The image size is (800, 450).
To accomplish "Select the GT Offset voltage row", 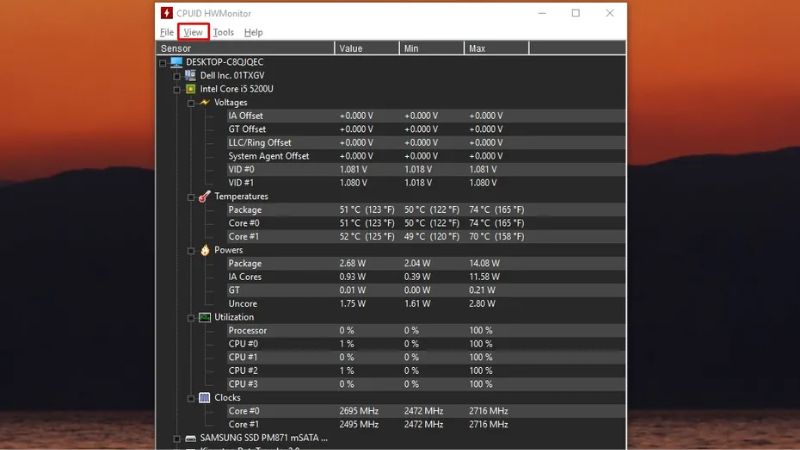I will 426,129.
